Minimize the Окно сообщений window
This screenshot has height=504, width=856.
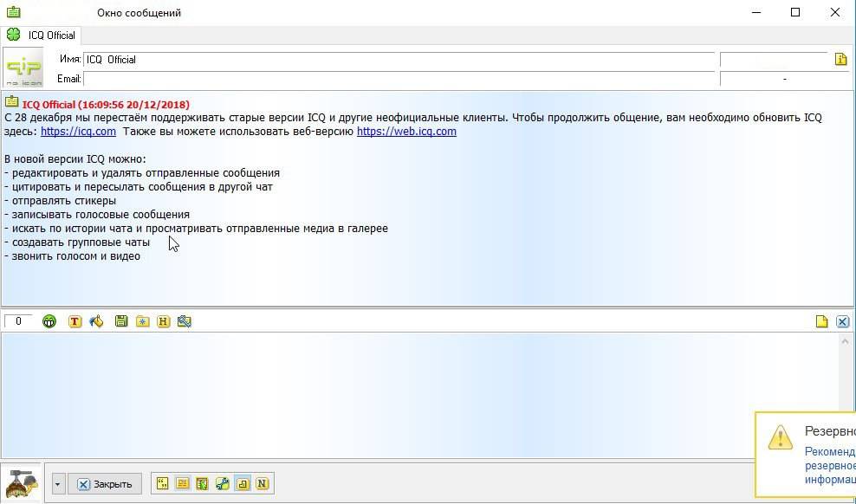[x=756, y=12]
